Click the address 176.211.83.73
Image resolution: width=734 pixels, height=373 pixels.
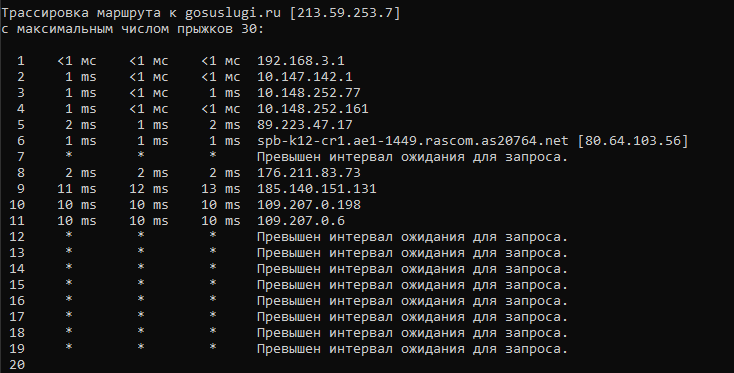(308, 173)
